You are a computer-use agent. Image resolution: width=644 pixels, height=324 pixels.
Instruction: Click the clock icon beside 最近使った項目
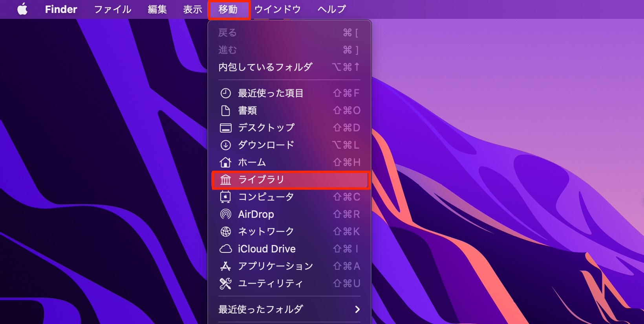(x=225, y=93)
